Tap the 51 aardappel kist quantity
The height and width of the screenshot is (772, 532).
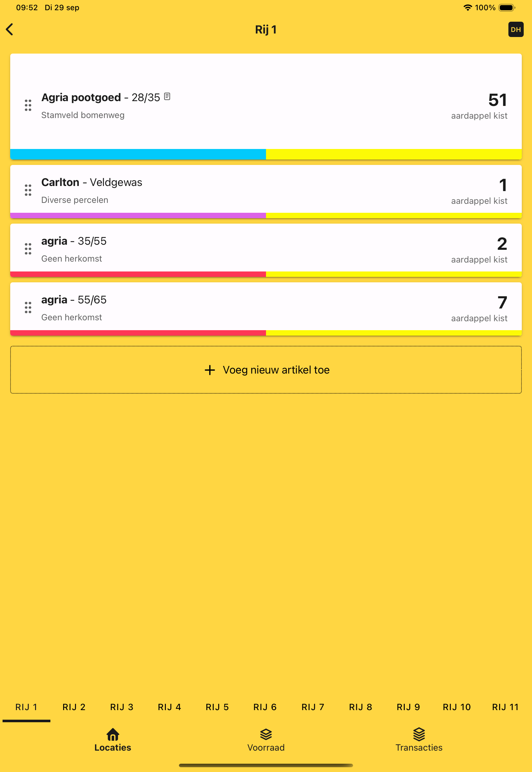click(479, 106)
